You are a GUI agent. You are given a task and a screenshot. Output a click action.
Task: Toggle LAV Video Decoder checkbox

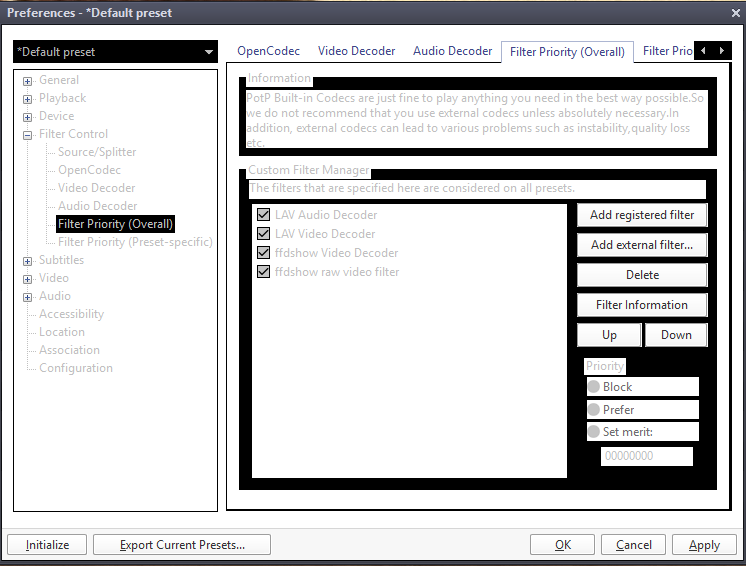pyautogui.click(x=264, y=234)
